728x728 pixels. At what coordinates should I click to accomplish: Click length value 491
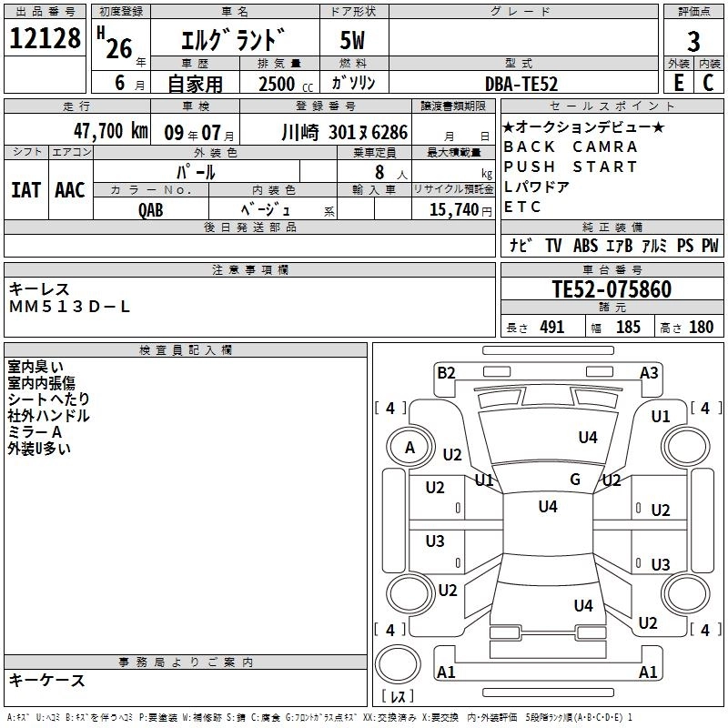tap(552, 328)
